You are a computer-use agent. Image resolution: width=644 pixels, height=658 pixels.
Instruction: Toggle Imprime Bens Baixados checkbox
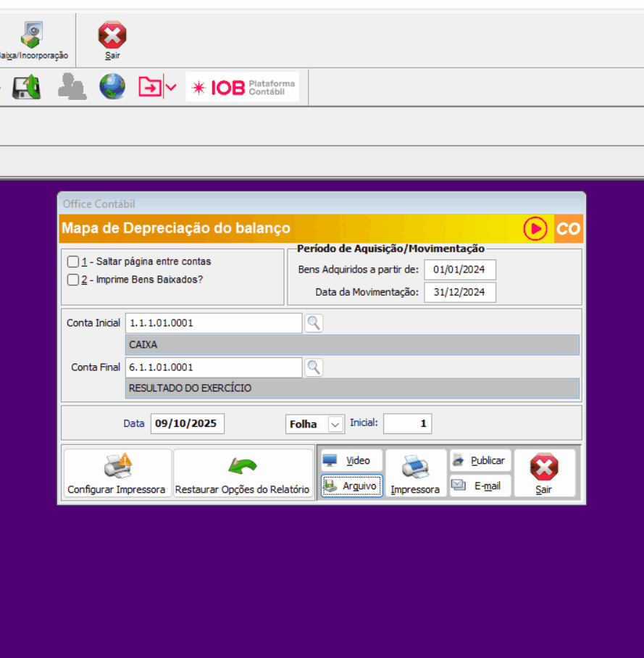click(72, 280)
